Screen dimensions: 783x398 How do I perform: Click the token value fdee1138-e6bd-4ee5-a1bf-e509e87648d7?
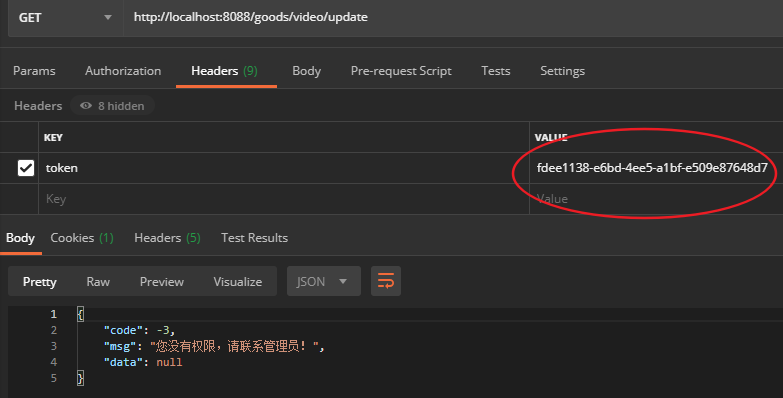coord(652,168)
